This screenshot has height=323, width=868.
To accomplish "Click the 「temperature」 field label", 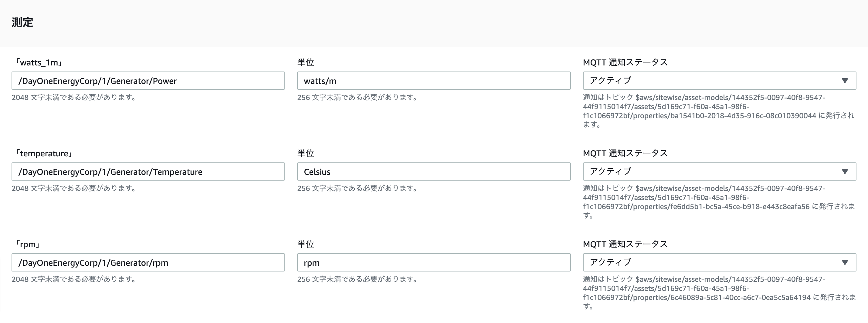I will (43, 153).
